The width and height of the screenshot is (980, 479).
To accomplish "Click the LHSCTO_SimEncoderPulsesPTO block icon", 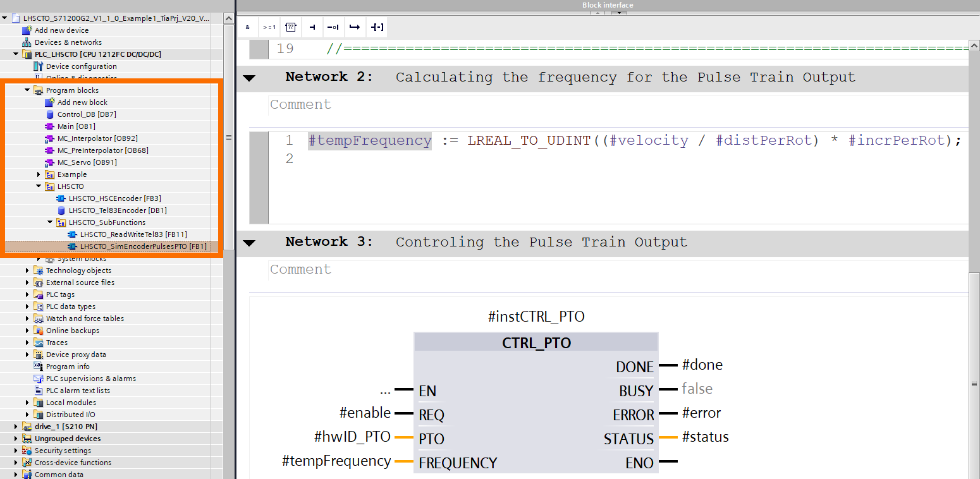I will (73, 246).
